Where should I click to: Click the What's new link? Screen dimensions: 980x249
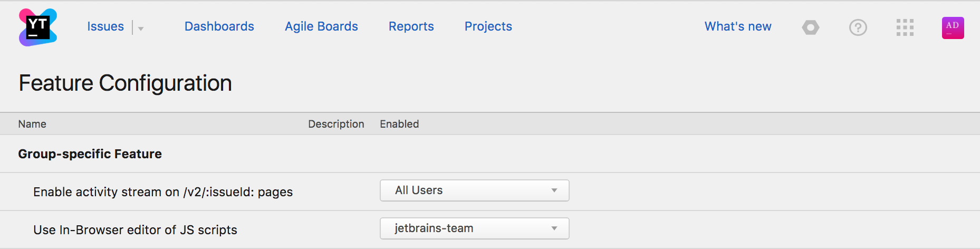(x=738, y=26)
